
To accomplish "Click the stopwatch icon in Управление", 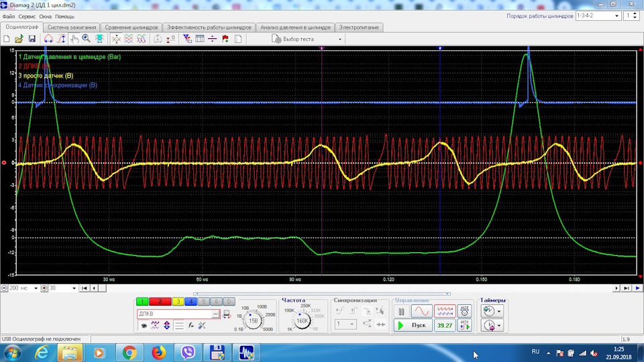I will tap(464, 312).
